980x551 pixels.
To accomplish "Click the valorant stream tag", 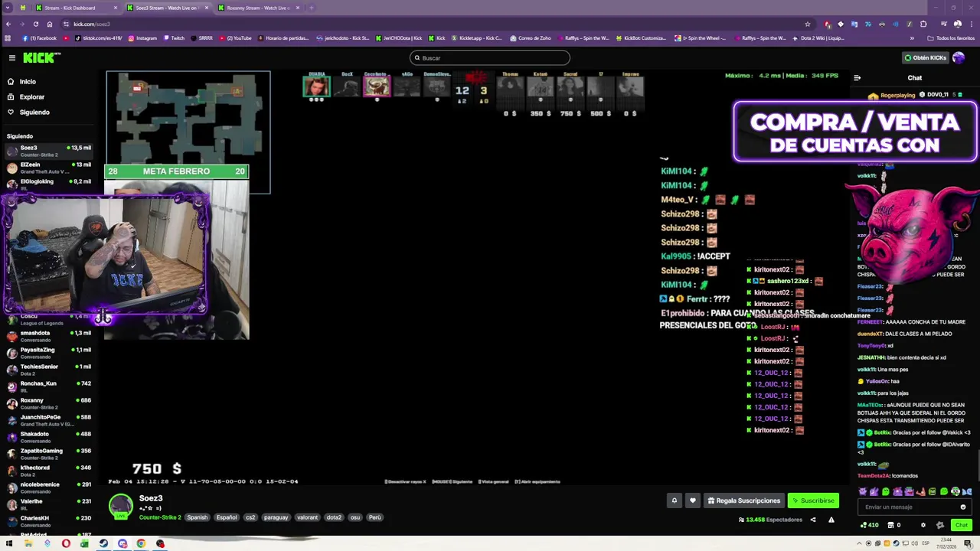I will click(x=307, y=517).
